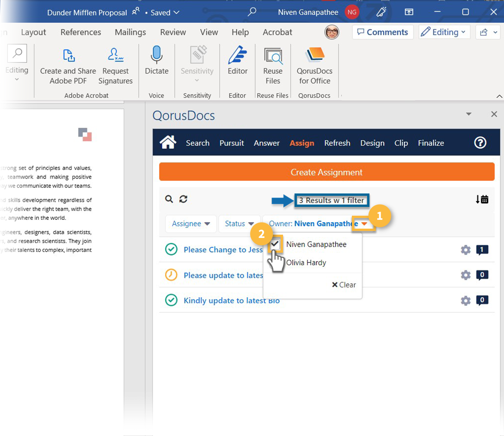Image resolution: width=504 pixels, height=436 pixels.
Task: Open the Status filter dropdown
Action: pyautogui.click(x=240, y=223)
